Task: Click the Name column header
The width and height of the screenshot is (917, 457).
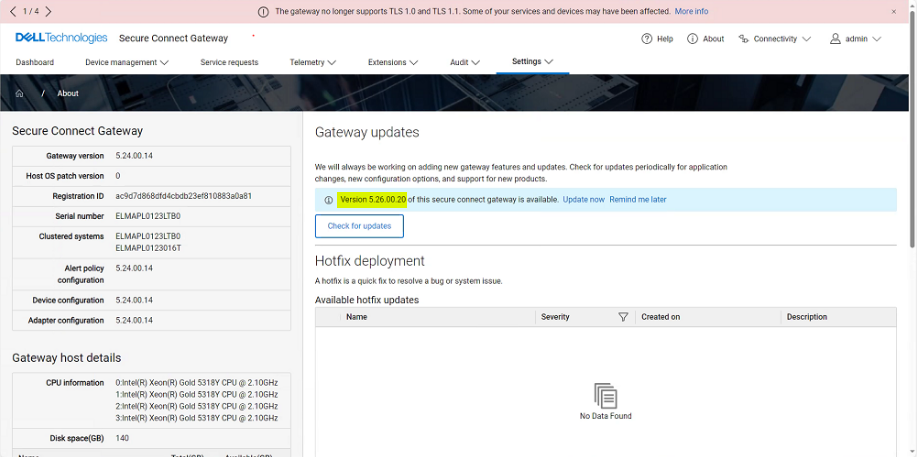Action: [357, 317]
